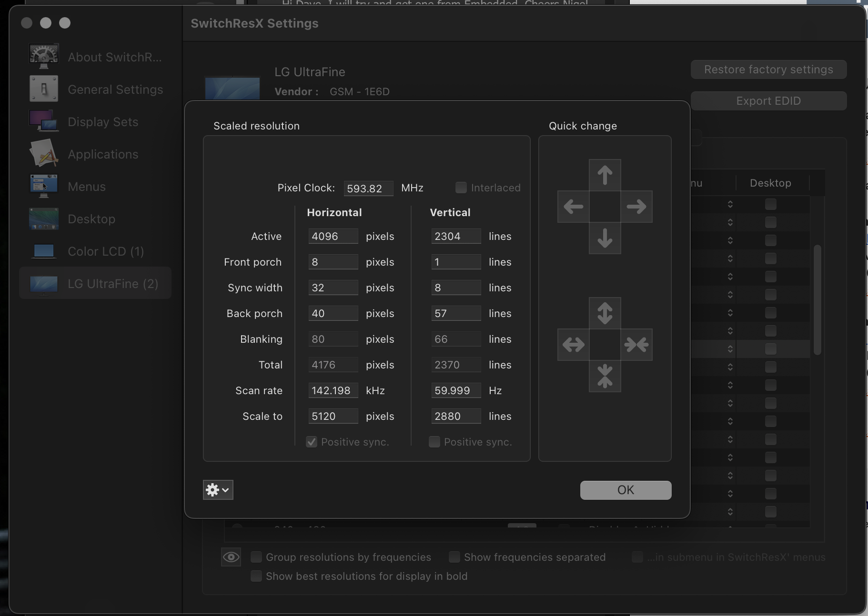Screen dimensions: 868x616
Task: Check the first Desktop column checkbox
Action: (x=770, y=204)
